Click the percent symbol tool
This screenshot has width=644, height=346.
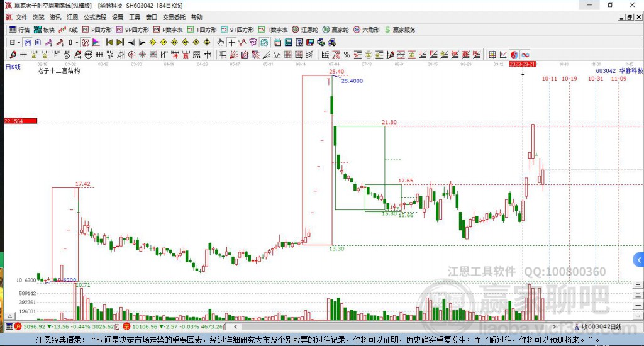[x=347, y=55]
